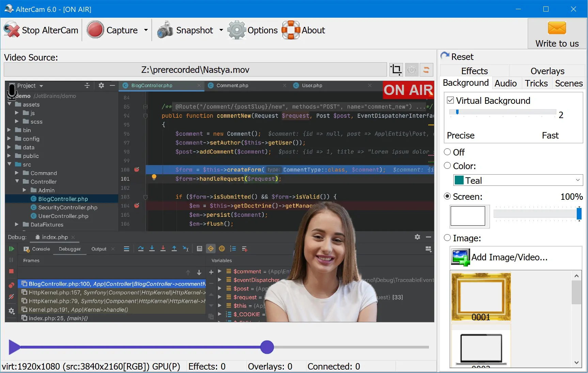This screenshot has width=588, height=373.
Task: Click the Write to us envelope icon
Action: pyautogui.click(x=557, y=28)
